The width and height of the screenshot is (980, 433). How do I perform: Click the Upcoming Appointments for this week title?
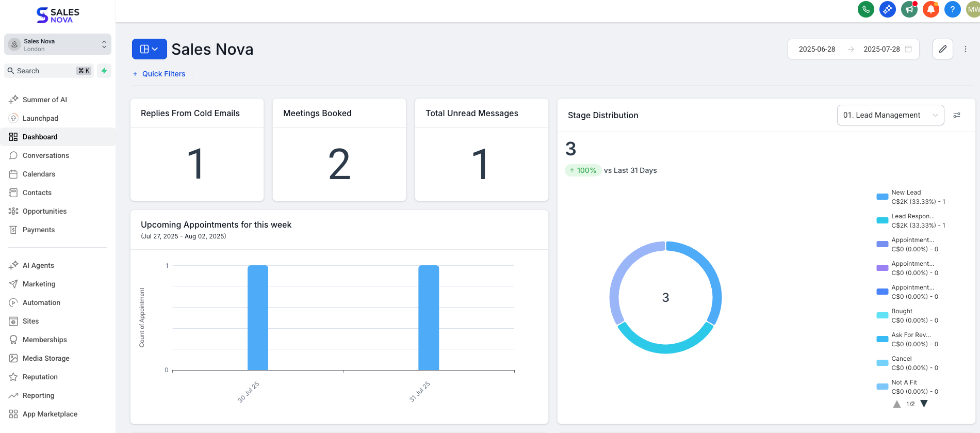(x=216, y=224)
